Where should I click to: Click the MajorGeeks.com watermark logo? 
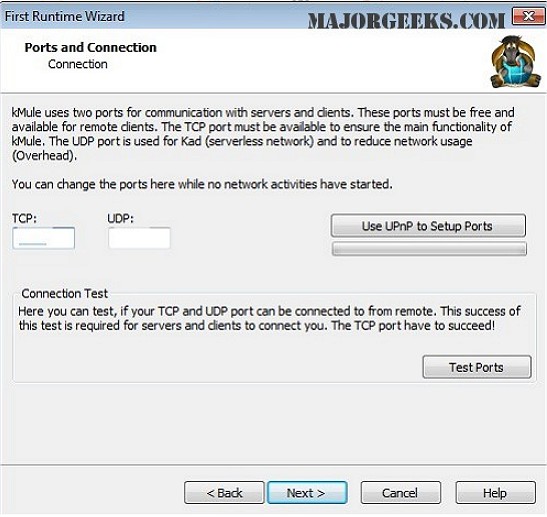[x=406, y=21]
